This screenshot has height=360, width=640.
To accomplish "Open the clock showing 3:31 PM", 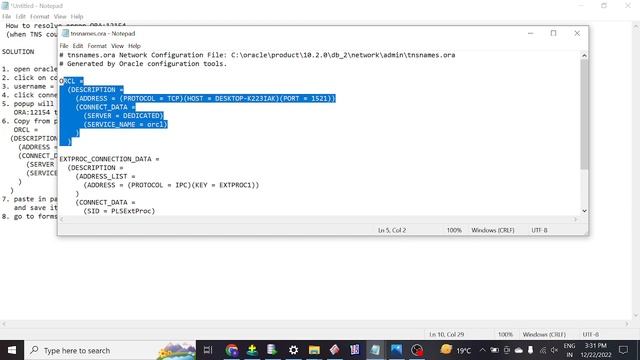I will [x=596, y=350].
